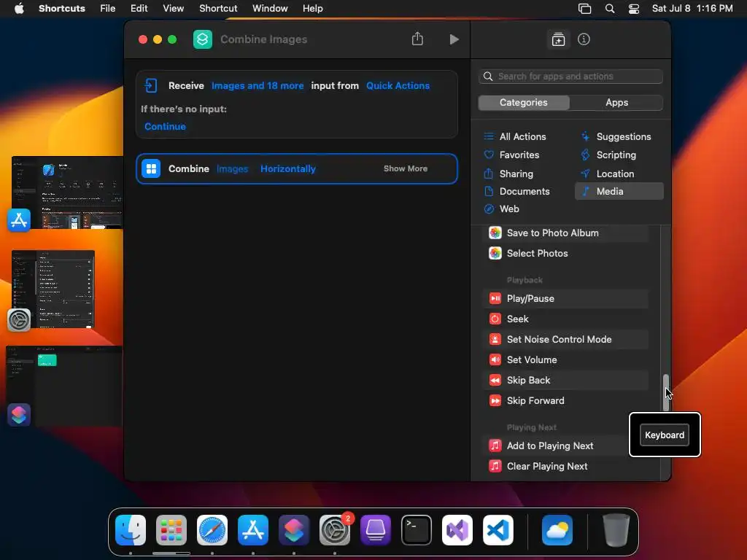Change 'Images and 18 more' input types

pos(258,86)
